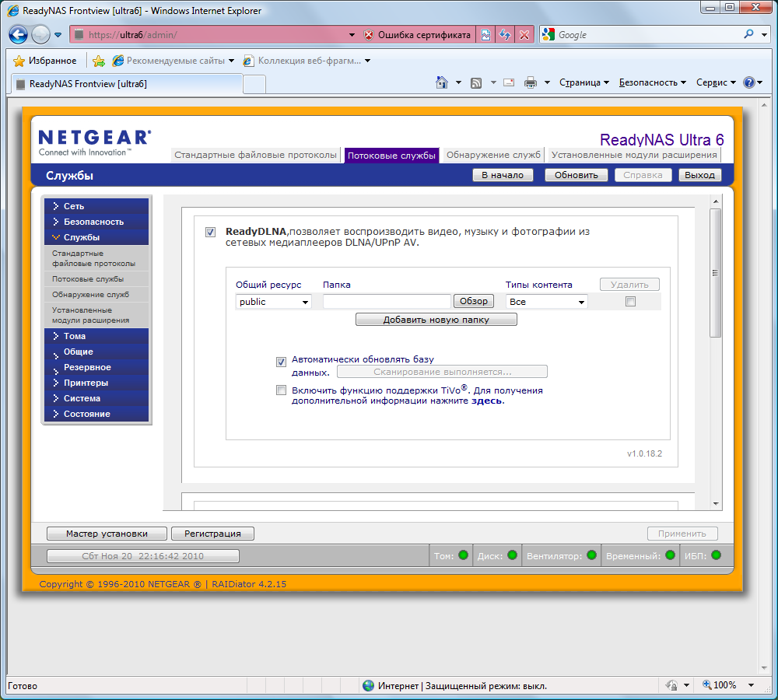Click the Google search provider icon
Screen dimensions: 778x700
(x=548, y=35)
